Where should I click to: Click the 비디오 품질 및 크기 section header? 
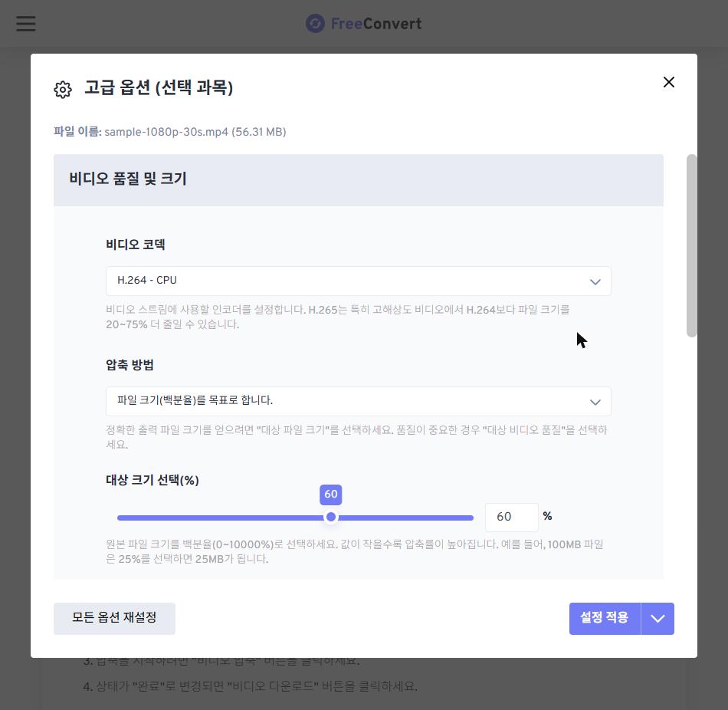[359, 180]
